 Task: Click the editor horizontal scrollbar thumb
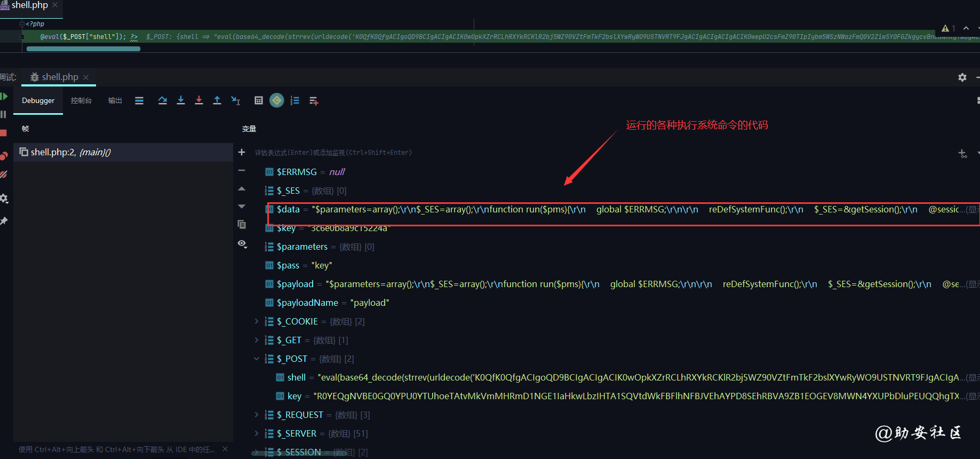tap(83, 49)
